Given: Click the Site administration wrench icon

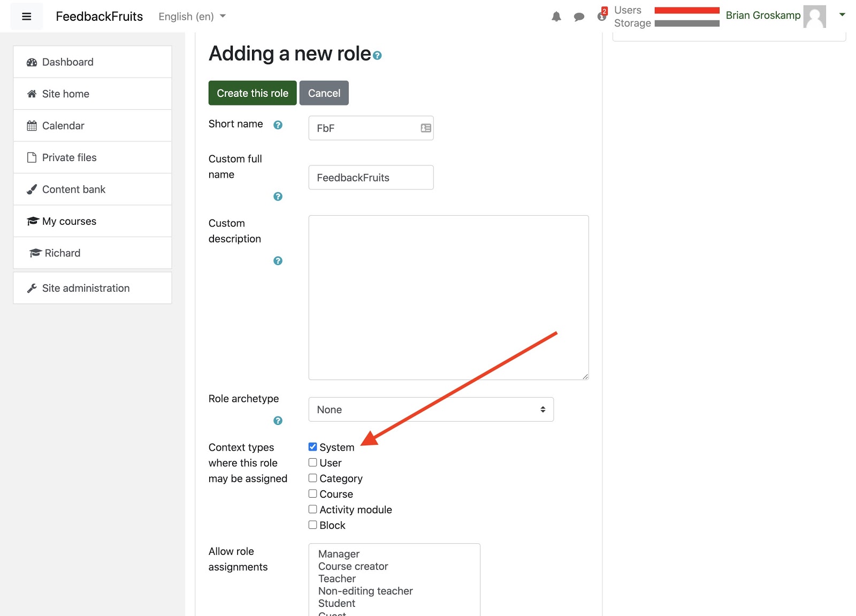Looking at the screenshot, I should tap(32, 288).
